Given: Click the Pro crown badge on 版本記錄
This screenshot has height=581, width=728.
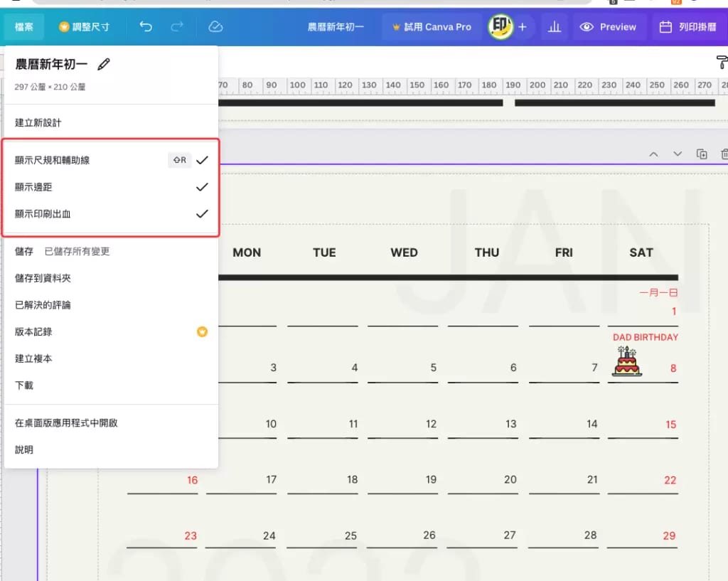Looking at the screenshot, I should click(202, 331).
